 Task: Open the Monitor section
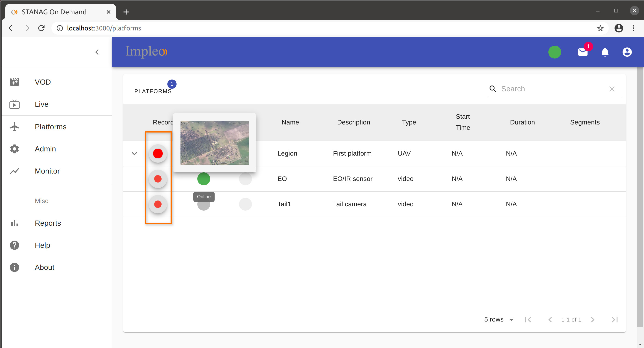pos(47,171)
